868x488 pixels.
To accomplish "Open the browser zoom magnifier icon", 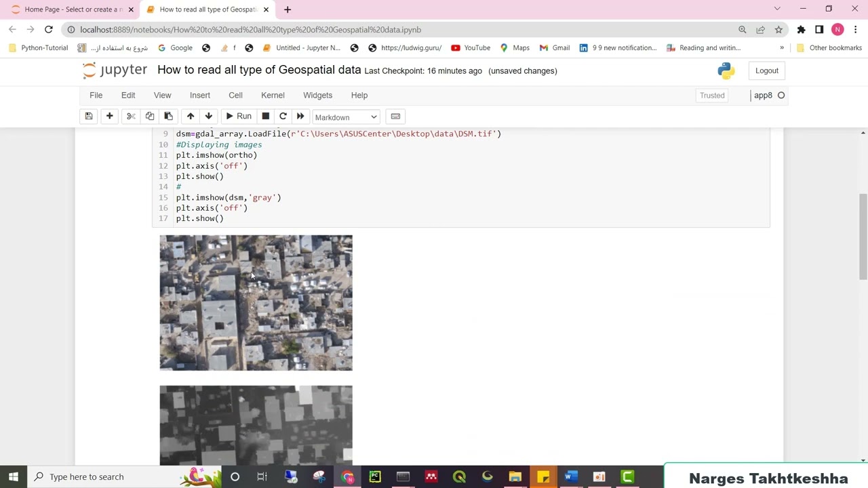I will tap(743, 30).
